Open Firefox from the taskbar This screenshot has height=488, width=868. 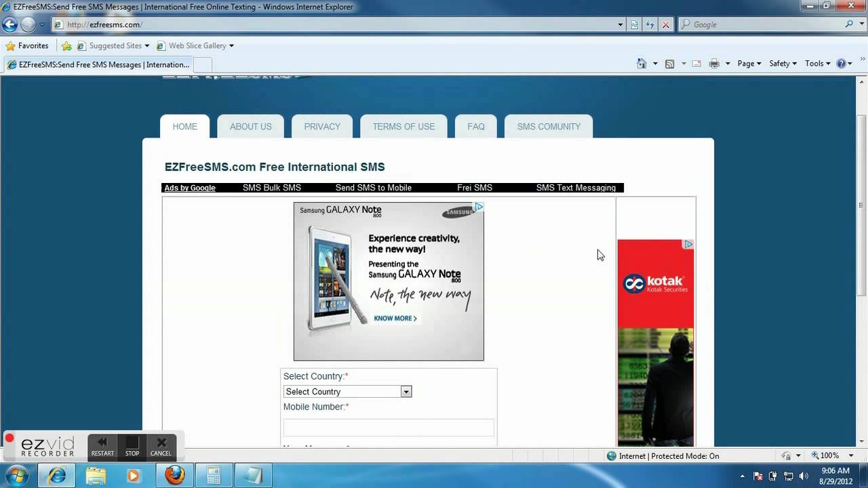(x=175, y=476)
